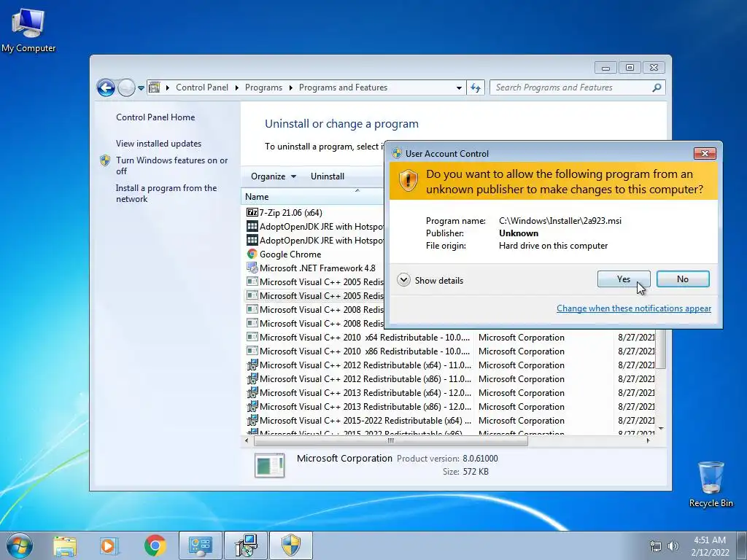Click the refresh icon by address bar
The image size is (747, 560).
pos(476,87)
